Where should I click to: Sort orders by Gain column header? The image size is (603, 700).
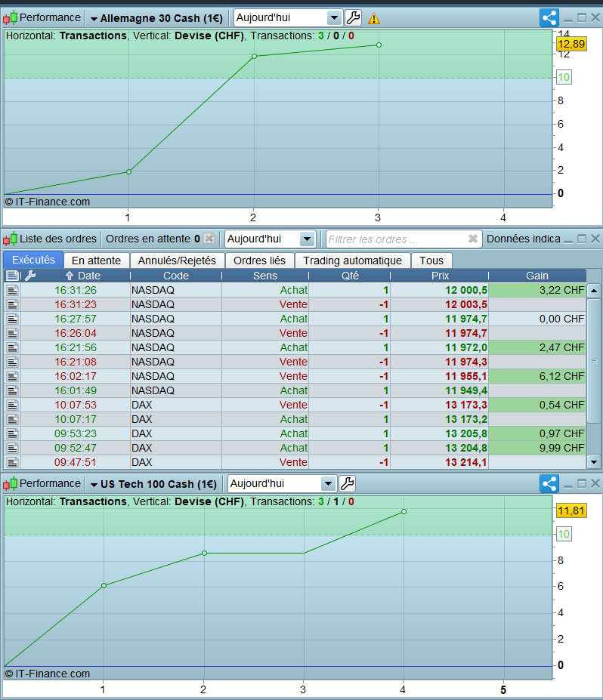pos(537,276)
